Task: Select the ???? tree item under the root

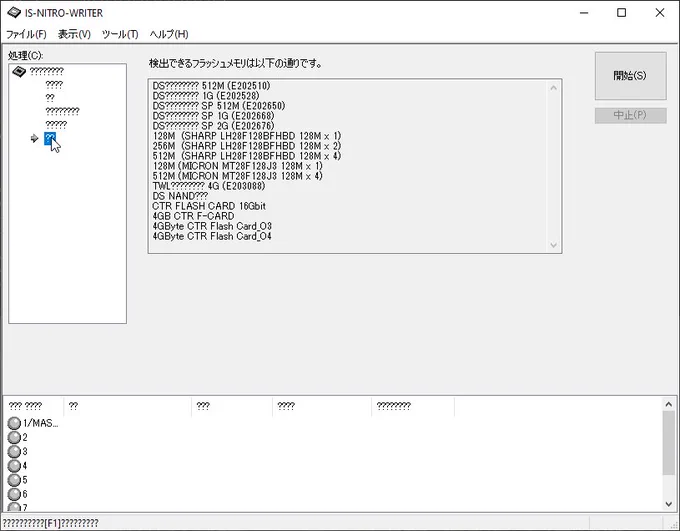Action: (x=54, y=85)
